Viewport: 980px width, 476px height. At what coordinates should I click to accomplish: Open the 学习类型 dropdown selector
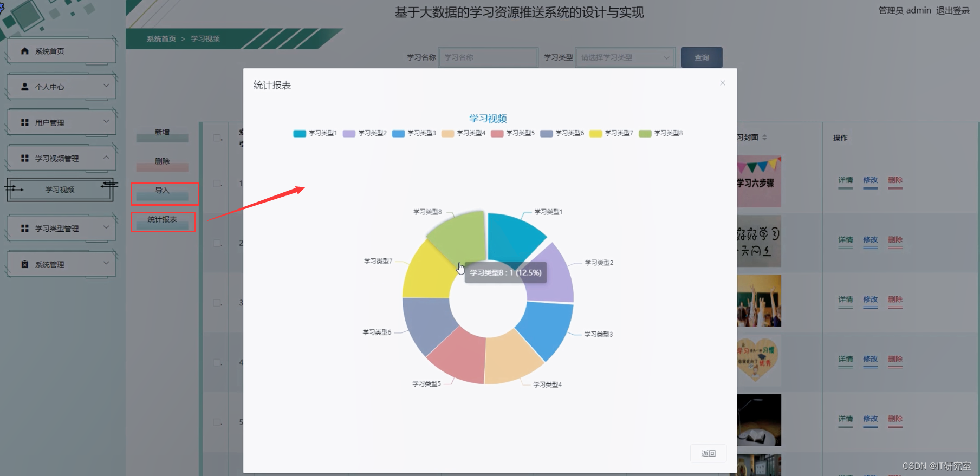625,57
